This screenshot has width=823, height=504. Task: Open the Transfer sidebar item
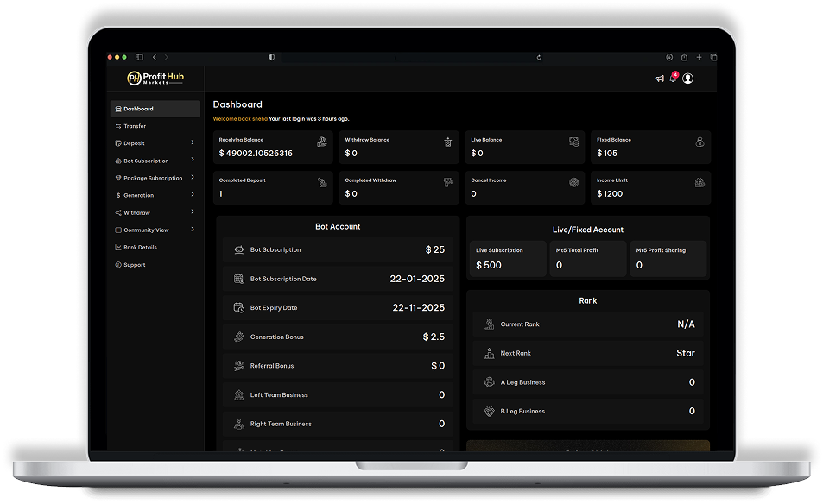(135, 126)
